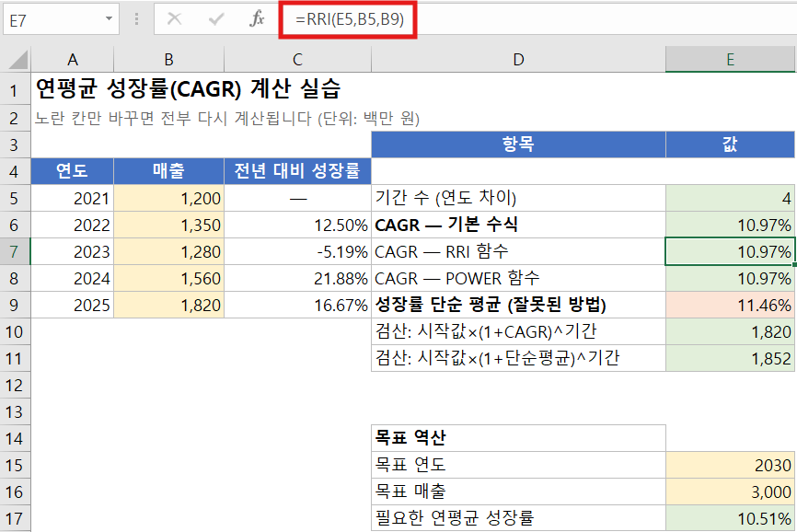
Task: Click label 'CAGR — RRI 함수'
Action: pyautogui.click(x=518, y=251)
